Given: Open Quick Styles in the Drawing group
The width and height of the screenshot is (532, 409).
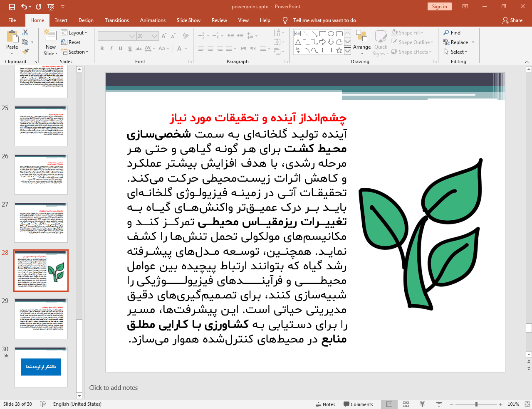Looking at the screenshot, I should pos(380,42).
